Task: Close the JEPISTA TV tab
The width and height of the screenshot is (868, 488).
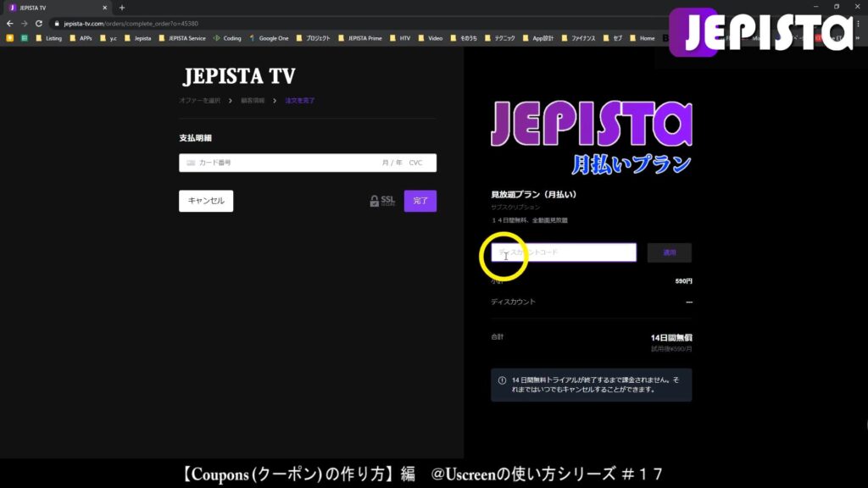Action: [x=104, y=8]
